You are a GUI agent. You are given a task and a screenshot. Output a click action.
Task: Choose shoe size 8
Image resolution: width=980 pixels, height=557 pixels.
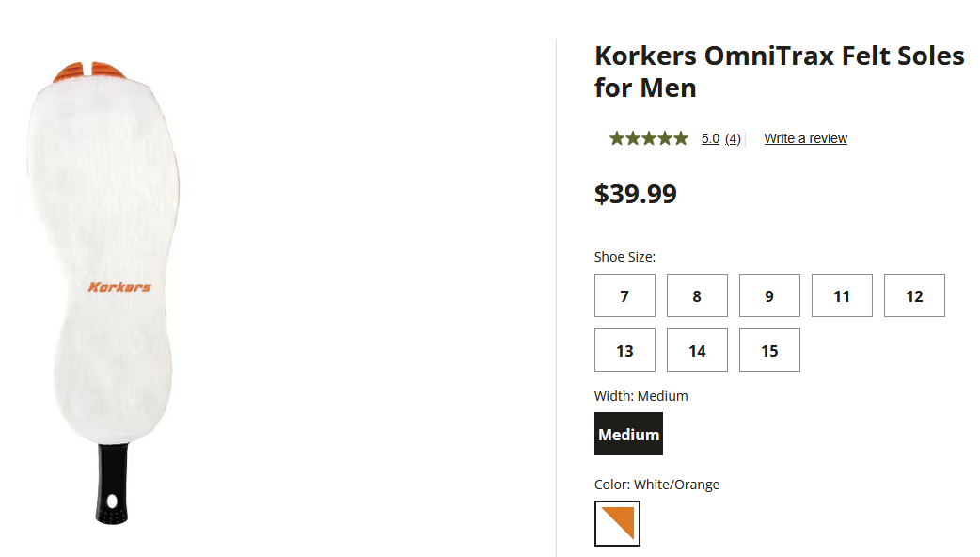[x=697, y=295]
